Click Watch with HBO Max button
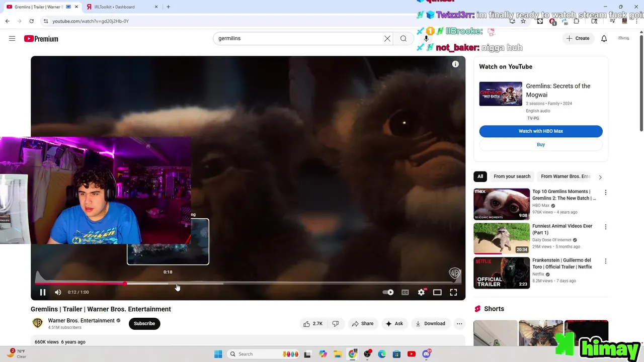This screenshot has height=362, width=644. (x=541, y=131)
